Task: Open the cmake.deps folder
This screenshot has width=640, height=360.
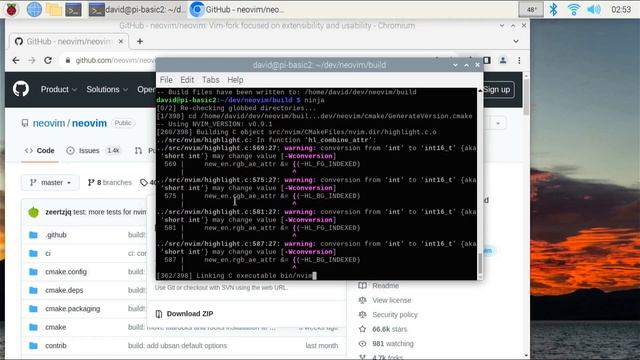Action: 64,290
